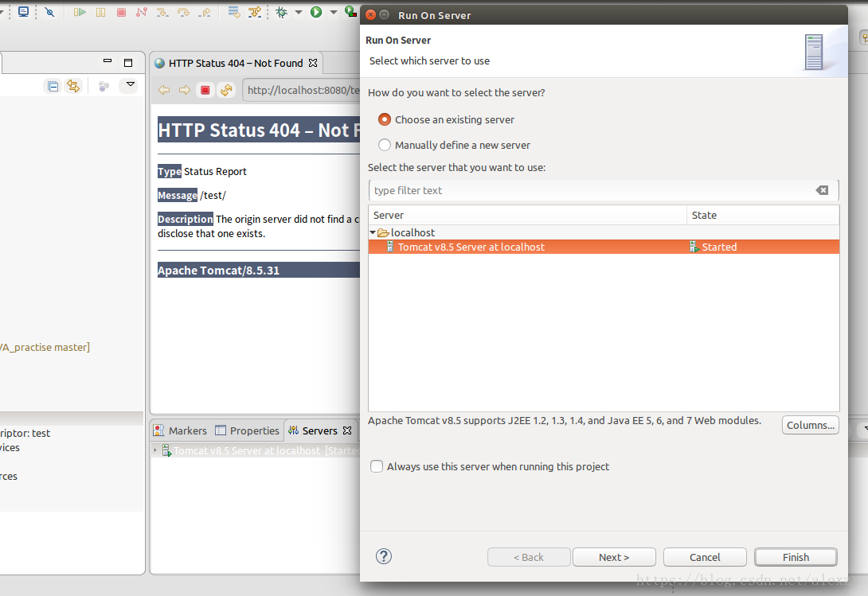Viewport: 868px width, 596px height.
Task: Collapse the localhost folder node
Action: click(373, 233)
